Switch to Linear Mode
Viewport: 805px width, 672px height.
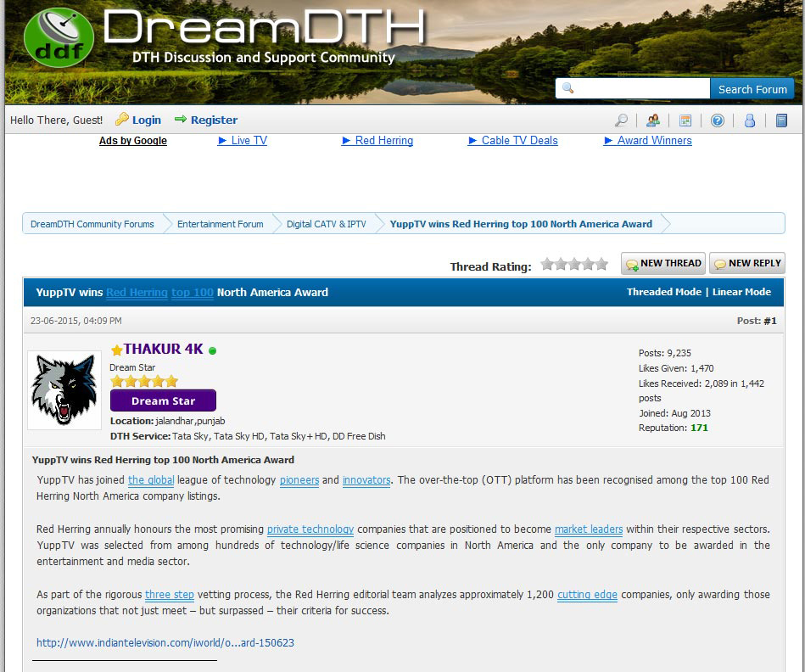(x=741, y=292)
